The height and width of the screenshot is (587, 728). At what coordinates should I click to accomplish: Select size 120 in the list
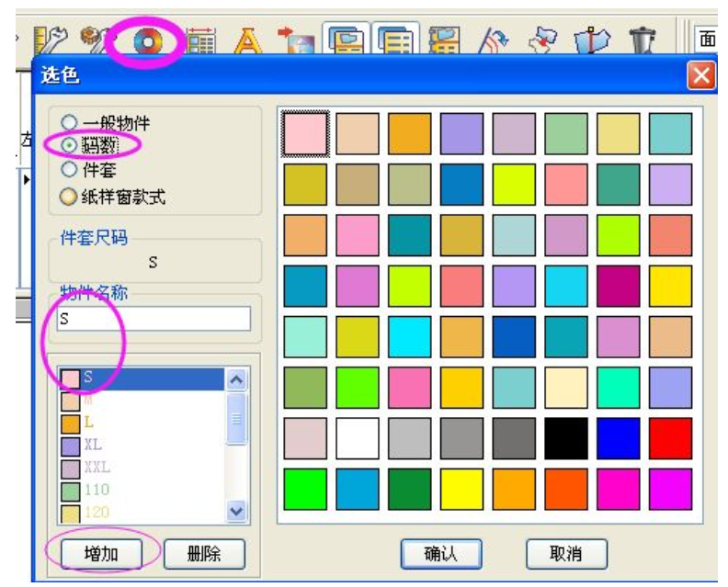tap(142, 513)
